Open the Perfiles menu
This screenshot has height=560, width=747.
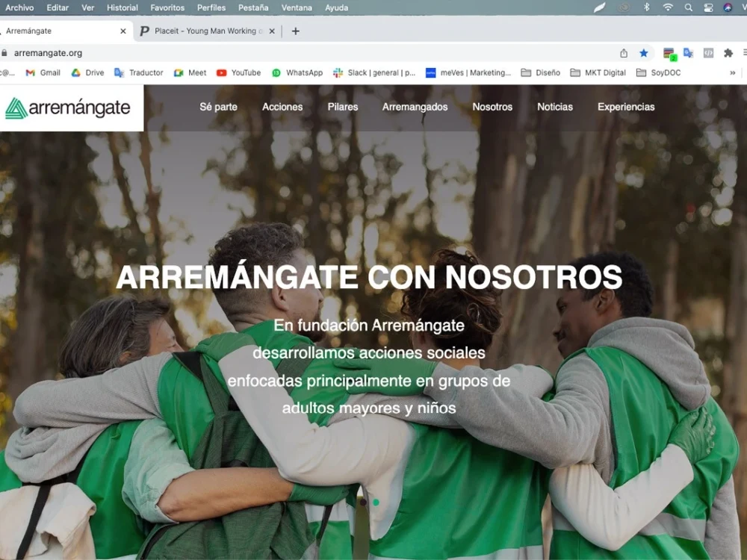click(211, 7)
